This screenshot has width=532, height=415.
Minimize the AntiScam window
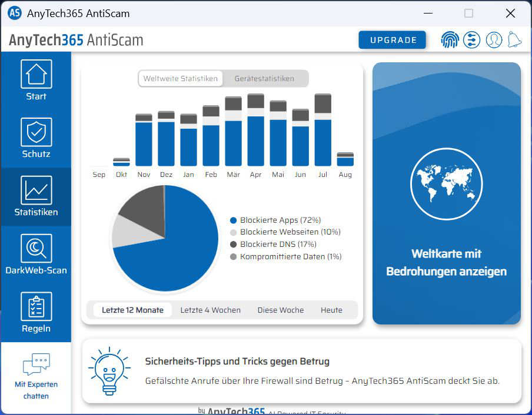tap(428, 13)
